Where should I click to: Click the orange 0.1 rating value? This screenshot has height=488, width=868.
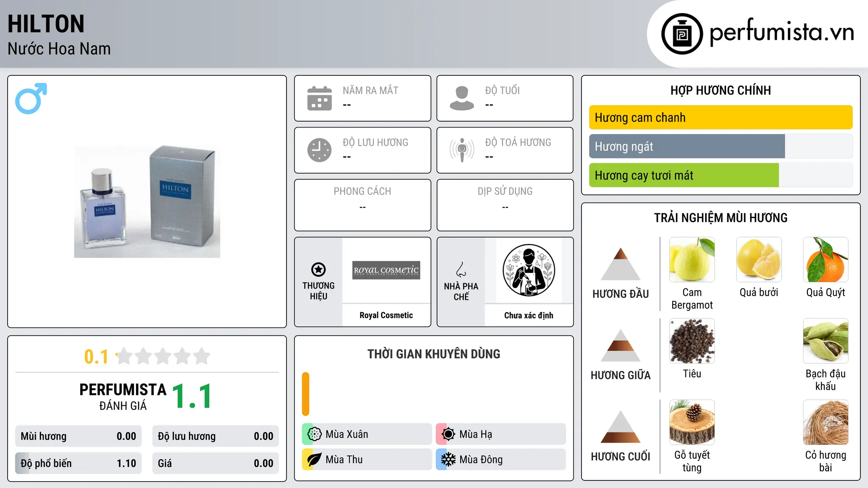[96, 357]
